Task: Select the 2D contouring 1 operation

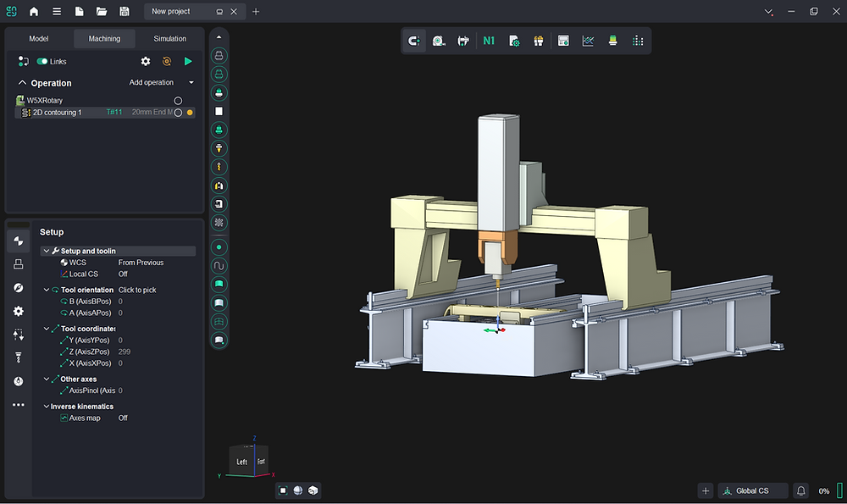Action: (104, 113)
